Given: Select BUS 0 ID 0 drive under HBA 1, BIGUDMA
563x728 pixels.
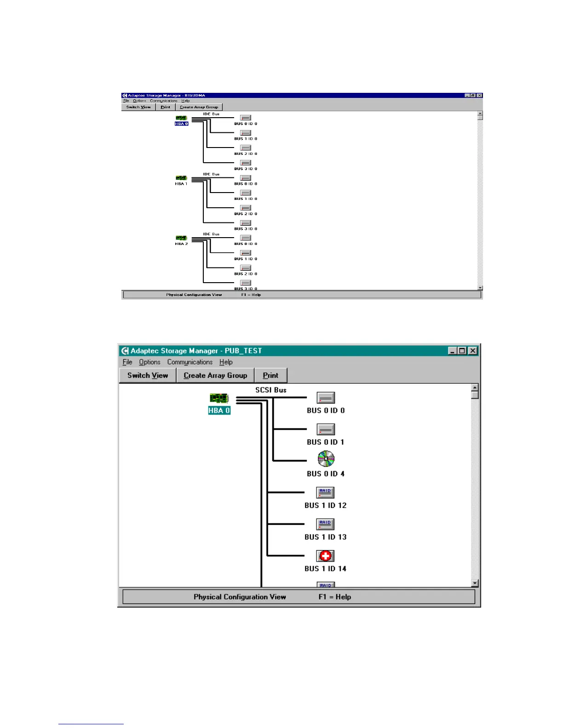Looking at the screenshot, I should pyautogui.click(x=246, y=178).
